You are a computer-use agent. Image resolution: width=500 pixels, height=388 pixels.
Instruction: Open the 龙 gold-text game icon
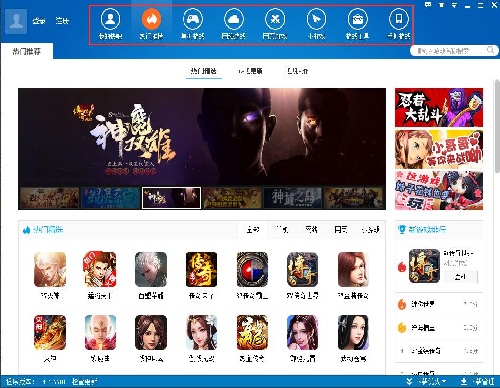252,332
